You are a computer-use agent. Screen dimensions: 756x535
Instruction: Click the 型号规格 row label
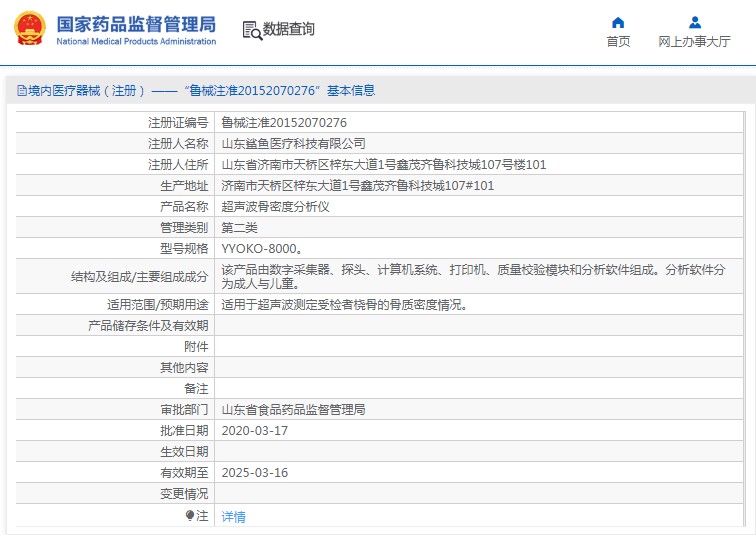[x=184, y=249]
